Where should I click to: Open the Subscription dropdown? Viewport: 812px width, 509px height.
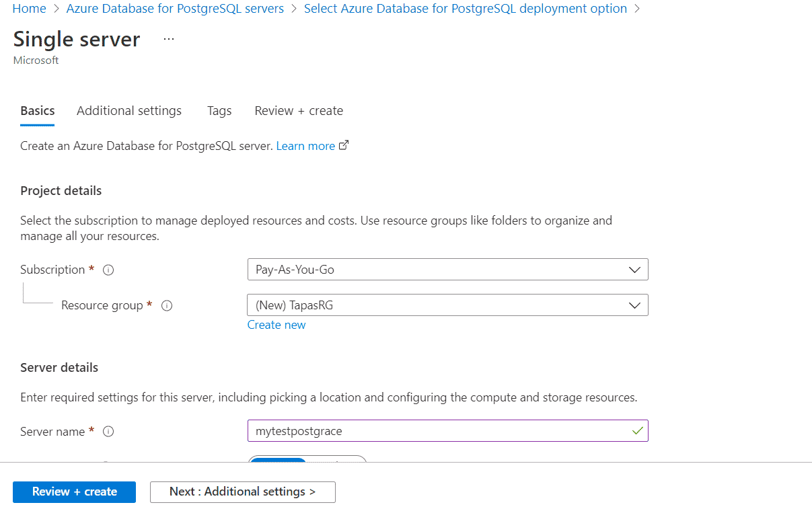447,269
